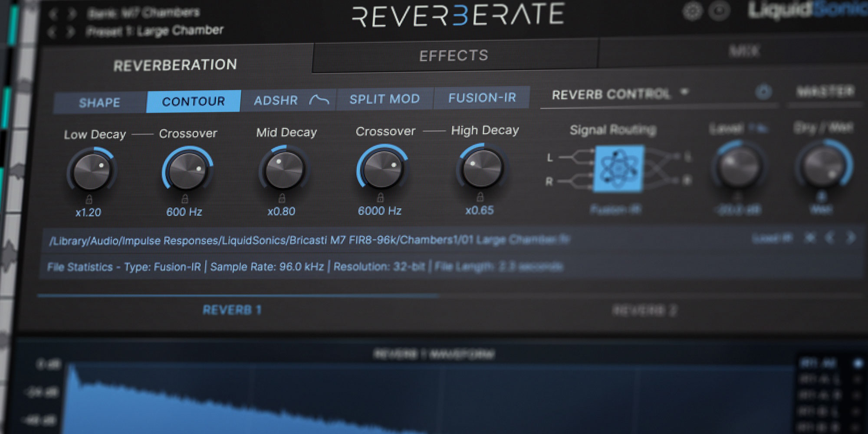This screenshot has width=868, height=434.
Task: Toggle lock under Mid Decay knob
Action: point(282,198)
